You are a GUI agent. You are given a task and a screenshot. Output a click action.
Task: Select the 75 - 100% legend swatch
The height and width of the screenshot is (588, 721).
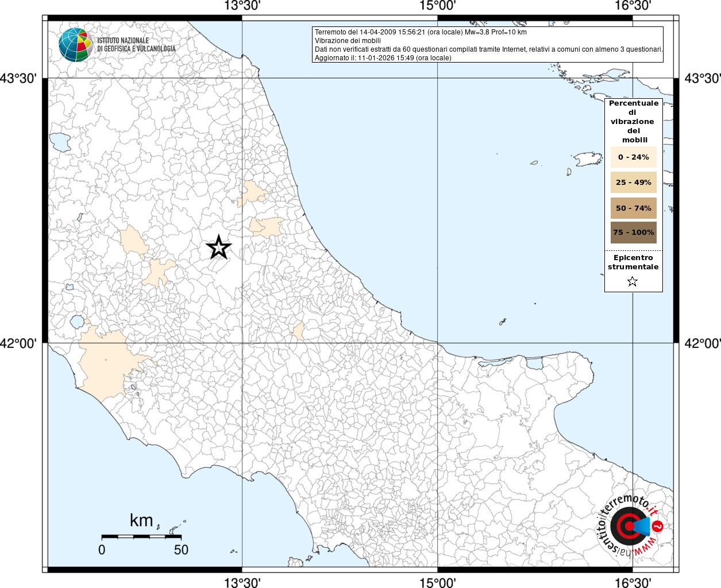point(633,233)
